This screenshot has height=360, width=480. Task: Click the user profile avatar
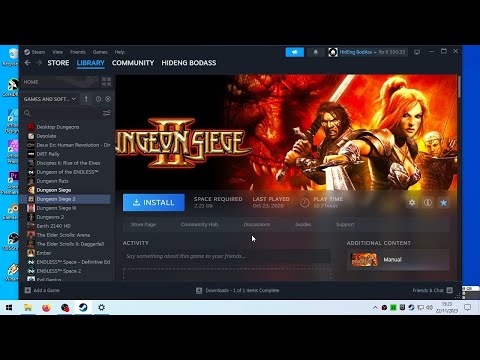333,52
